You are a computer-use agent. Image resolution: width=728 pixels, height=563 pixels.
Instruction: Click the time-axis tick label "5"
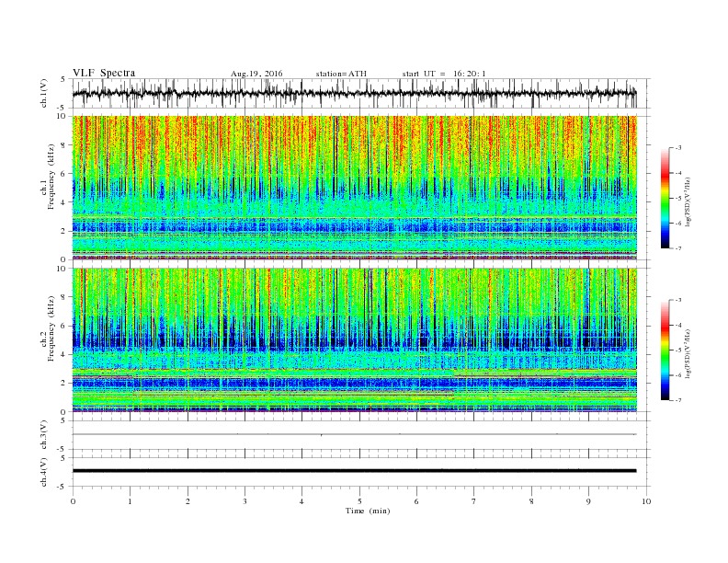[359, 501]
